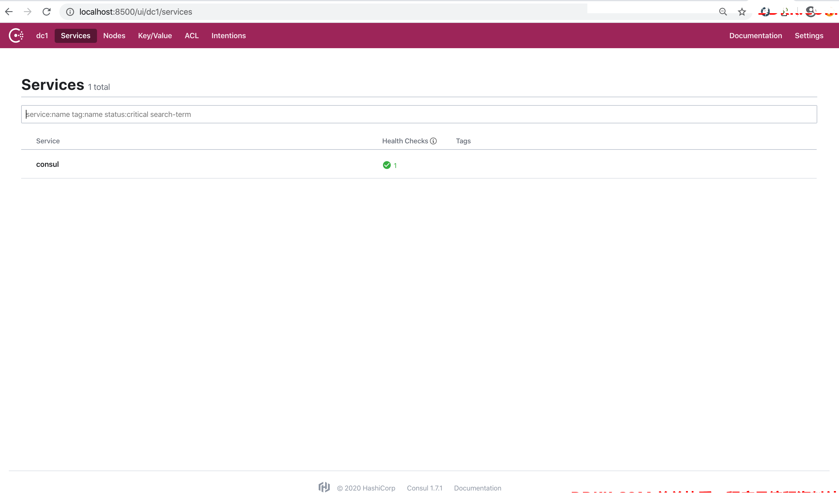Viewport: 839px width, 504px height.
Task: Click the browser address bar URL
Action: 136,12
